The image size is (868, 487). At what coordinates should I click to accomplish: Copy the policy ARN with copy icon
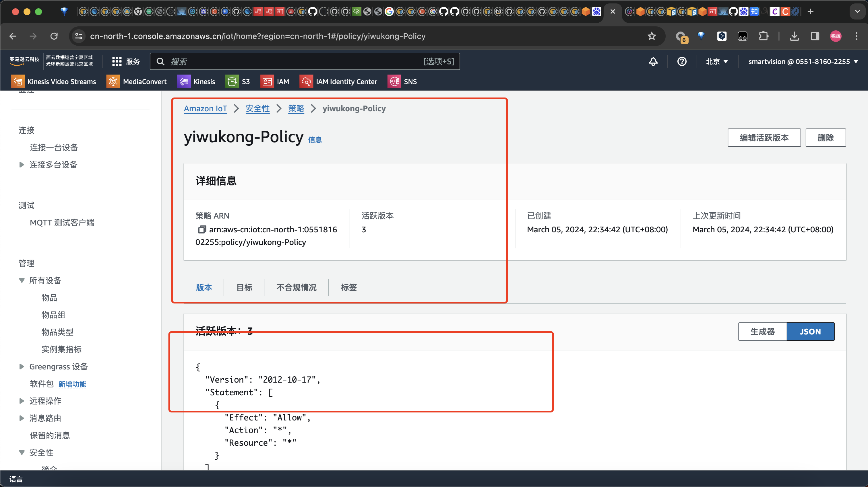pos(201,229)
